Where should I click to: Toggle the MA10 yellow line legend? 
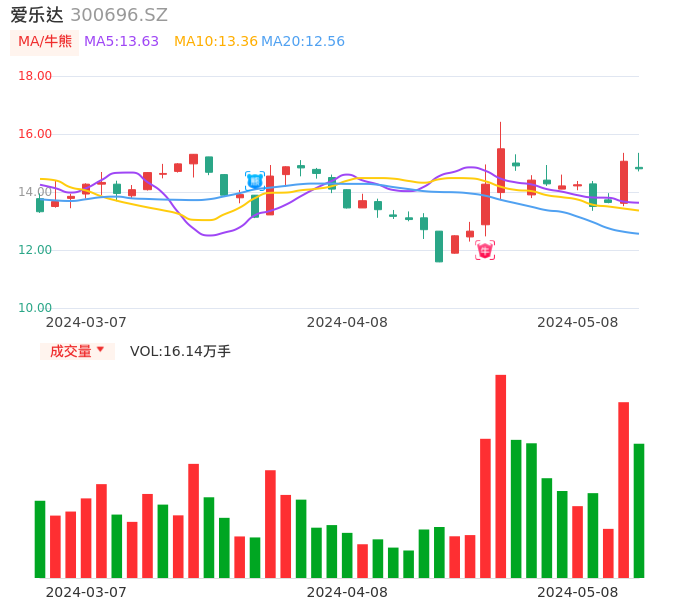(x=215, y=42)
